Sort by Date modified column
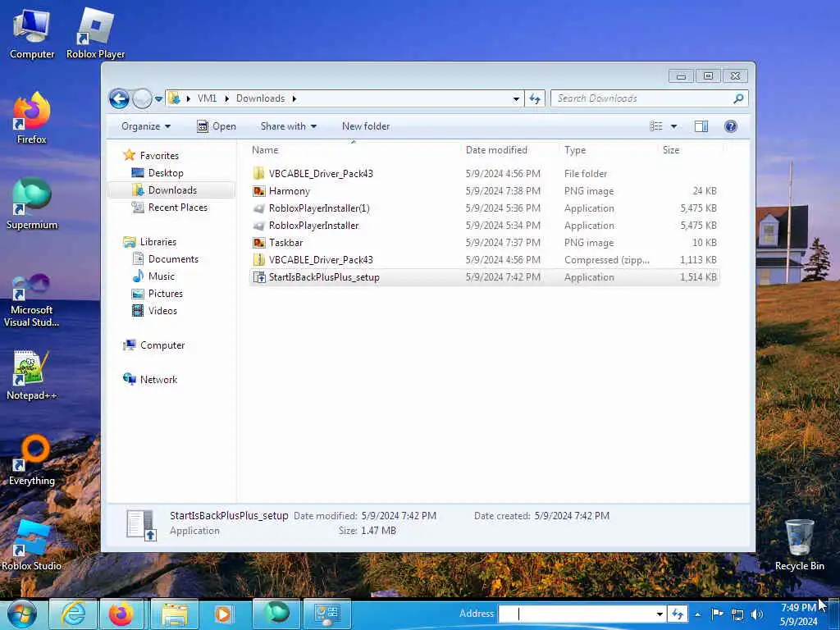Screen dimensions: 840x630 509,150
